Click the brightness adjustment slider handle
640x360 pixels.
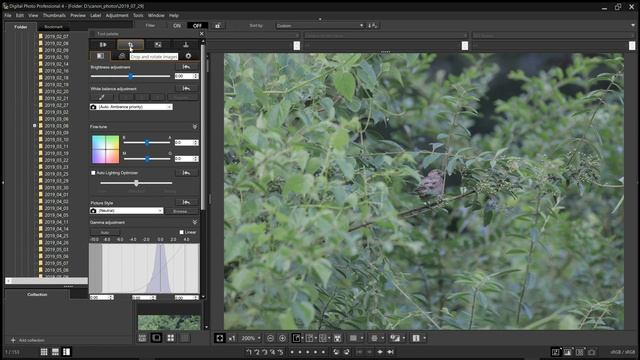(x=131, y=76)
